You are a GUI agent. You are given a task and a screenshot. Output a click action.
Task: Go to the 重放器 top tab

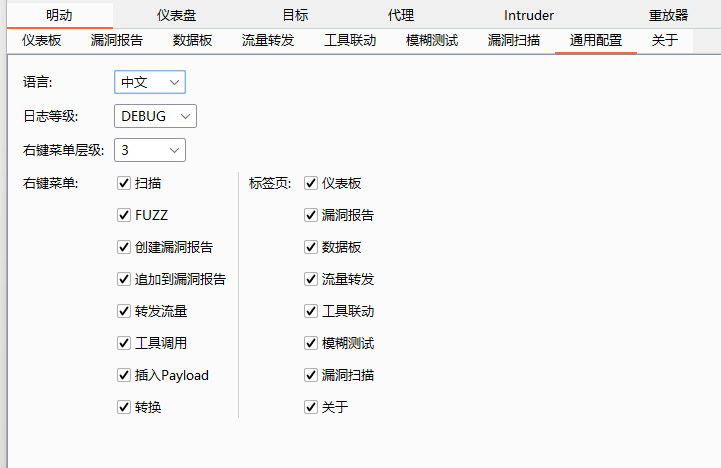[668, 15]
